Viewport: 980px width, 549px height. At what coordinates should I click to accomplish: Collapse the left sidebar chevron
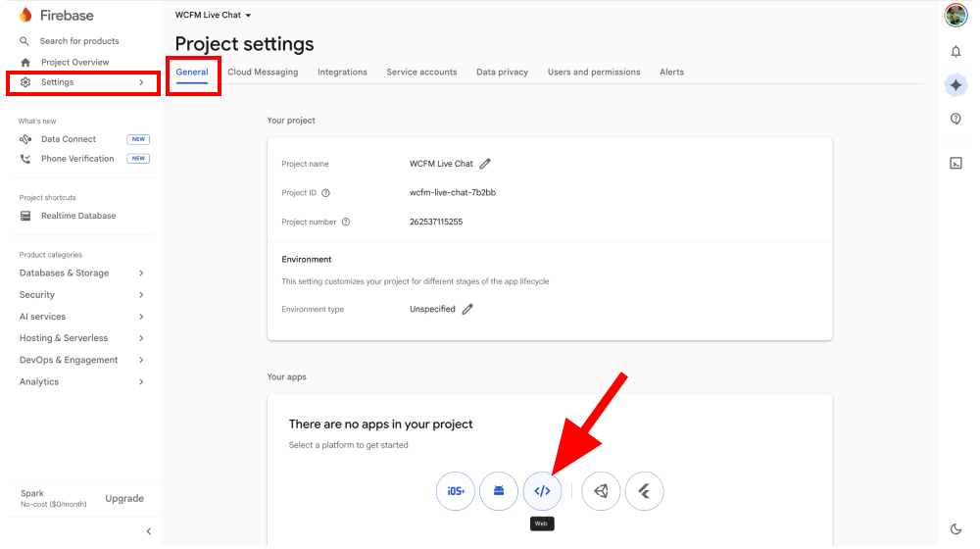149,531
